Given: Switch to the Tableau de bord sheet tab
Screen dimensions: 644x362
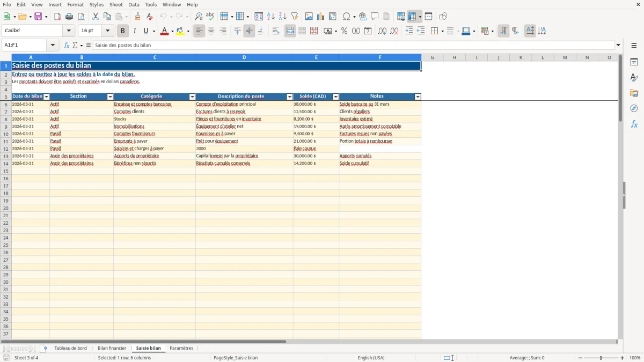Looking at the screenshot, I should 70,349.
